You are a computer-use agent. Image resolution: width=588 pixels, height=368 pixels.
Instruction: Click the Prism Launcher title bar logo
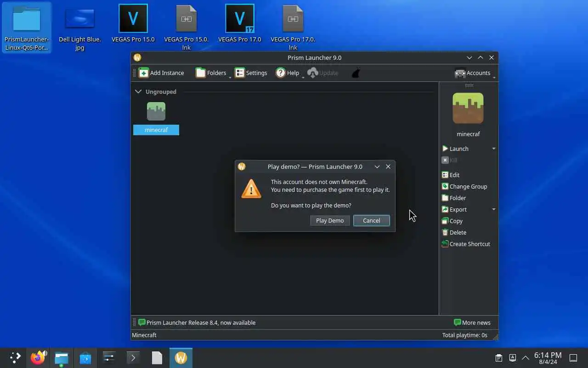(x=137, y=57)
